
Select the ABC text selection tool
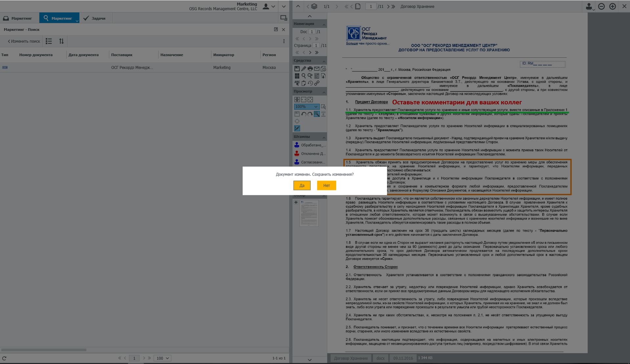pyautogui.click(x=297, y=83)
